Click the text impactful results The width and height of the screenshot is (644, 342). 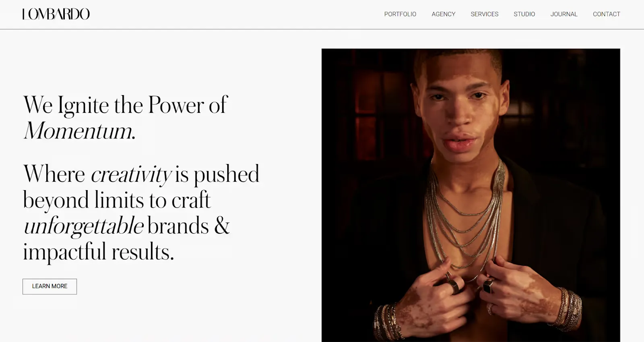pyautogui.click(x=99, y=252)
